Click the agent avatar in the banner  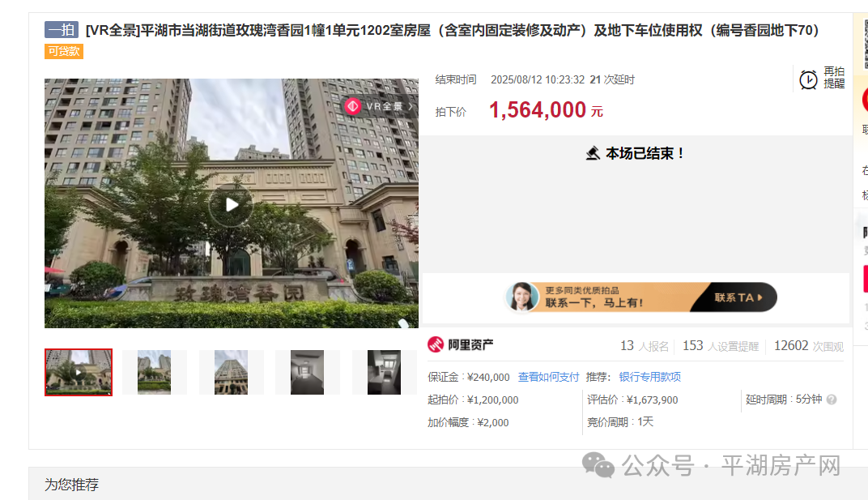click(x=522, y=297)
